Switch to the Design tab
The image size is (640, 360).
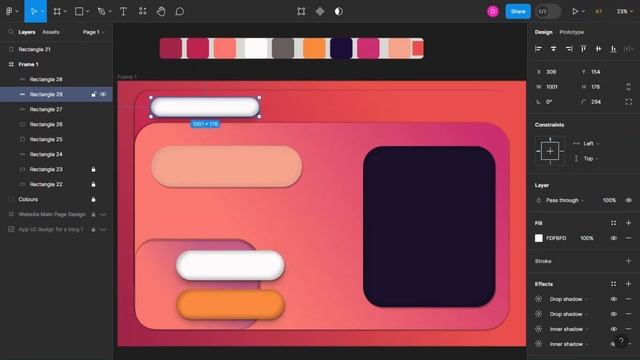pos(543,32)
